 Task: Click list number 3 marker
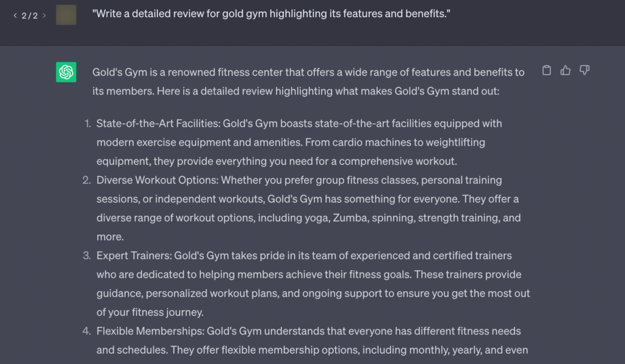click(87, 255)
